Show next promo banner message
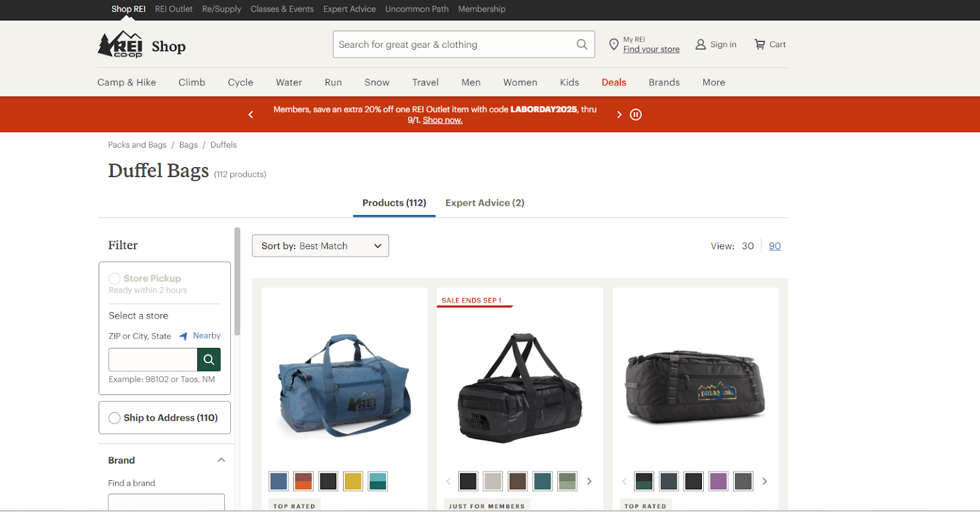 click(619, 115)
